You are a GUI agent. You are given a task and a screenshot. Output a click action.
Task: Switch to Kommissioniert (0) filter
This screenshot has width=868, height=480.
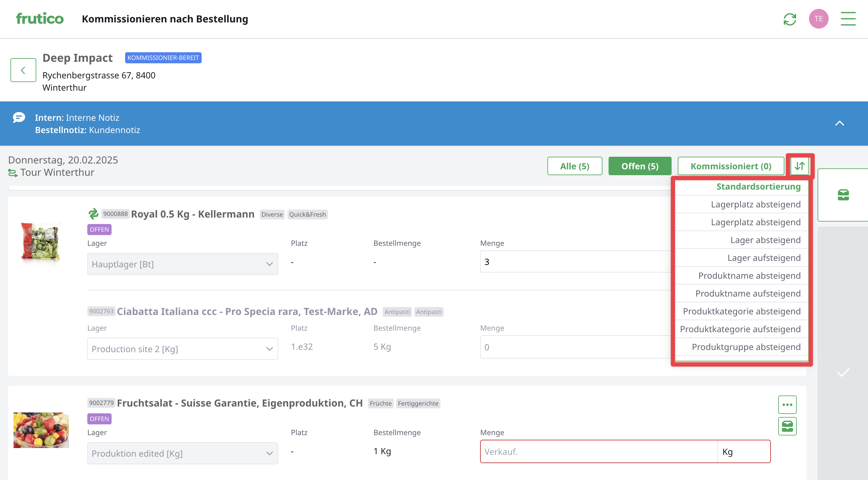coord(731,166)
